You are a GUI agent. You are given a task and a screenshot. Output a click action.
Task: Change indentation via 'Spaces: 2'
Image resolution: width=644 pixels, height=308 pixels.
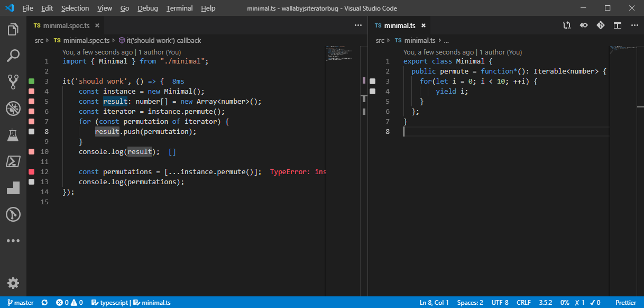(x=470, y=303)
